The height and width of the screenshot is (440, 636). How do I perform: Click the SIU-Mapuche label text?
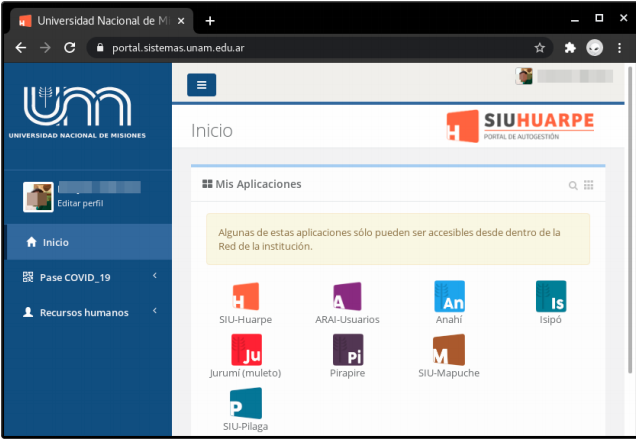coord(449,373)
